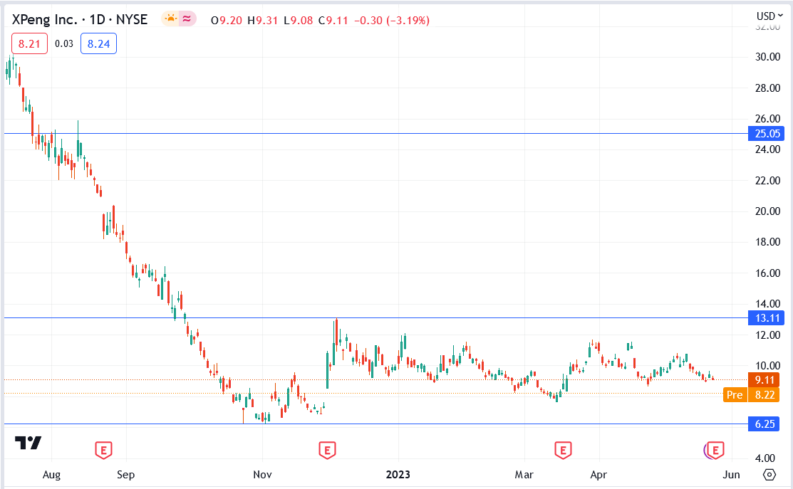Click the 20.00 price scale label
This screenshot has width=793, height=489.
(768, 211)
